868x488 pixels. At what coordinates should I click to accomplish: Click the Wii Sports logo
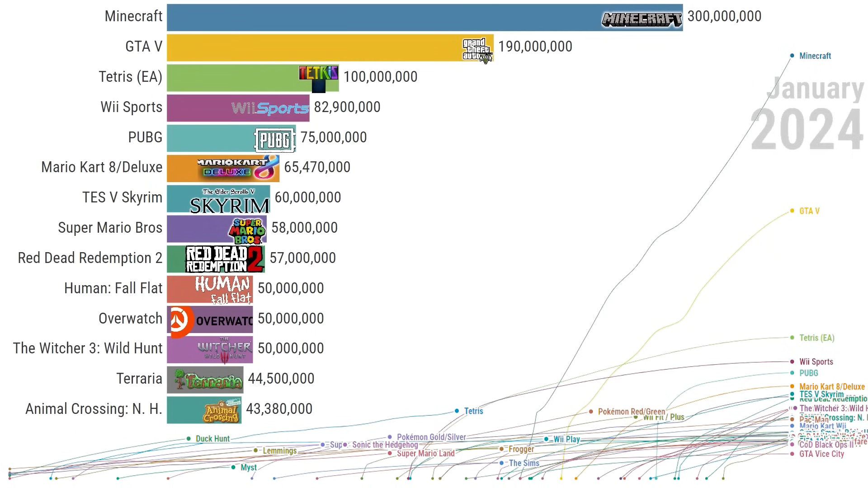(x=270, y=108)
